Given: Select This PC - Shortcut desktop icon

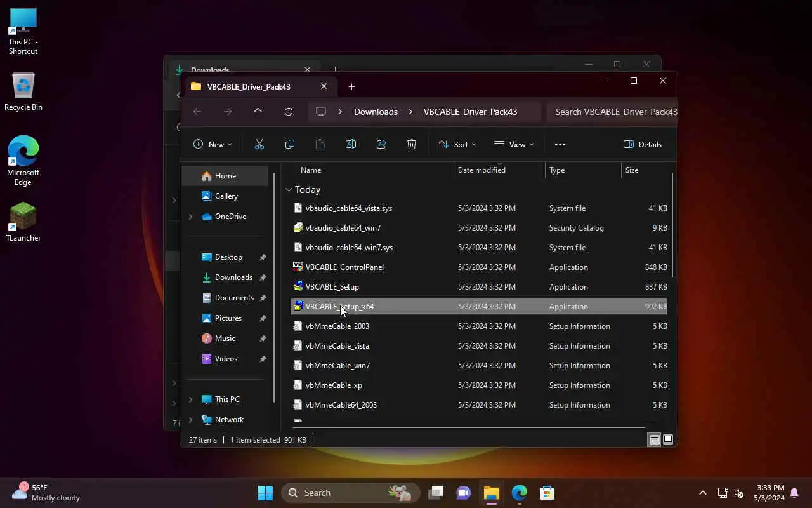Looking at the screenshot, I should tap(23, 31).
